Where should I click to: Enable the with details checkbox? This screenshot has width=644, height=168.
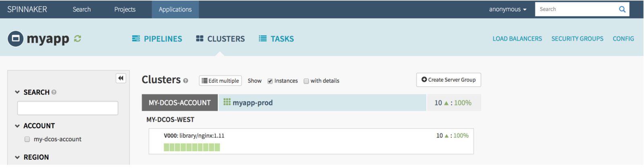click(306, 81)
